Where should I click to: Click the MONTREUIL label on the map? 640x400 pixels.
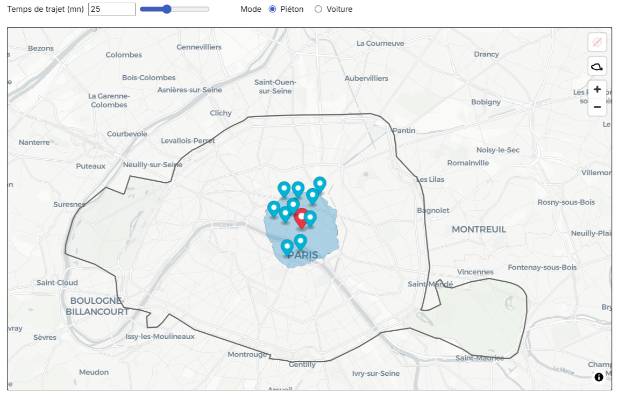[x=479, y=229]
